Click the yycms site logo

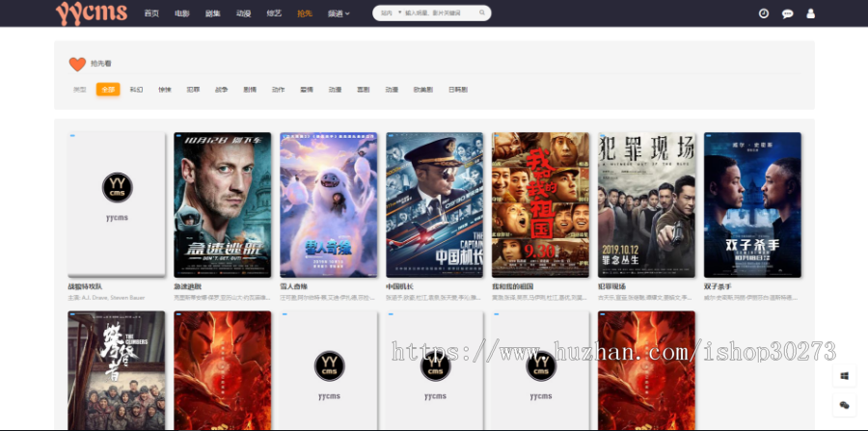click(x=92, y=13)
